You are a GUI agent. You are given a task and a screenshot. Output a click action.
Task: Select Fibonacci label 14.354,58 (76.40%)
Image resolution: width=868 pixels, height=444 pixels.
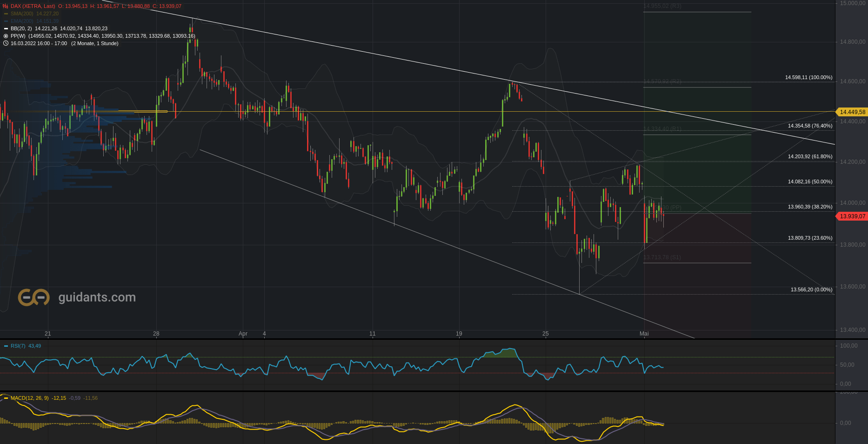pos(810,126)
